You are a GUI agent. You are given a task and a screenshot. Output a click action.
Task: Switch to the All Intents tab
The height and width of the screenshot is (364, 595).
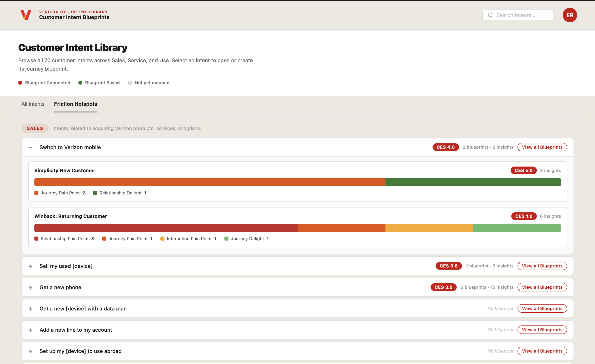[x=33, y=104]
